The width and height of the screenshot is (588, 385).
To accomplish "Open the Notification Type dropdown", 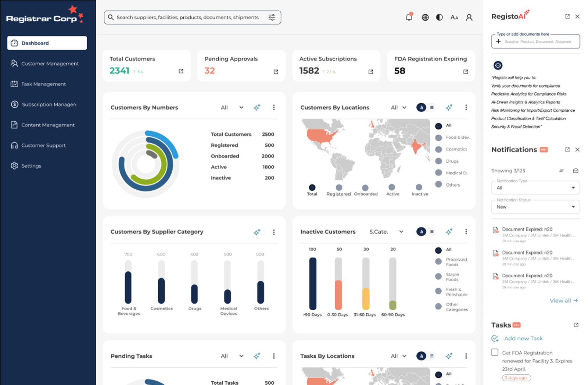I will point(535,188).
